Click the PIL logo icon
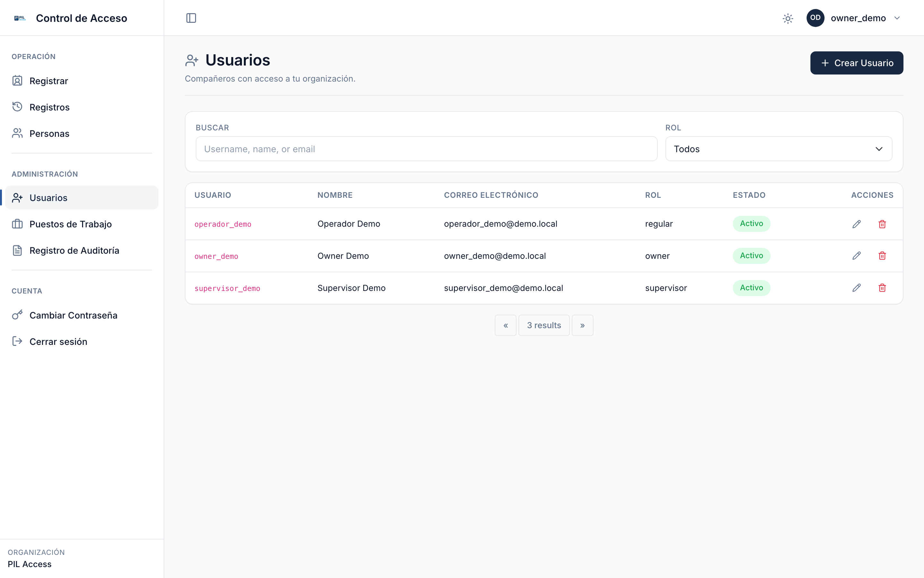This screenshot has height=578, width=924. click(20, 18)
